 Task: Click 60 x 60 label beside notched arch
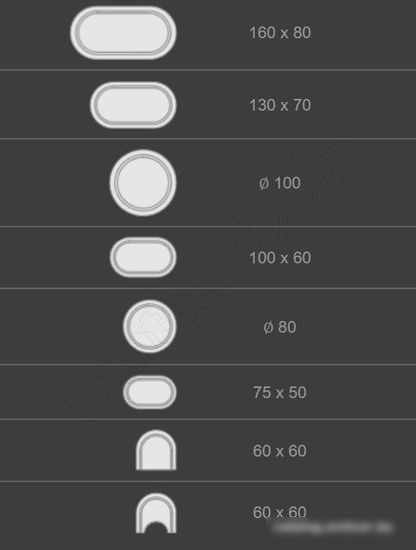280,512
